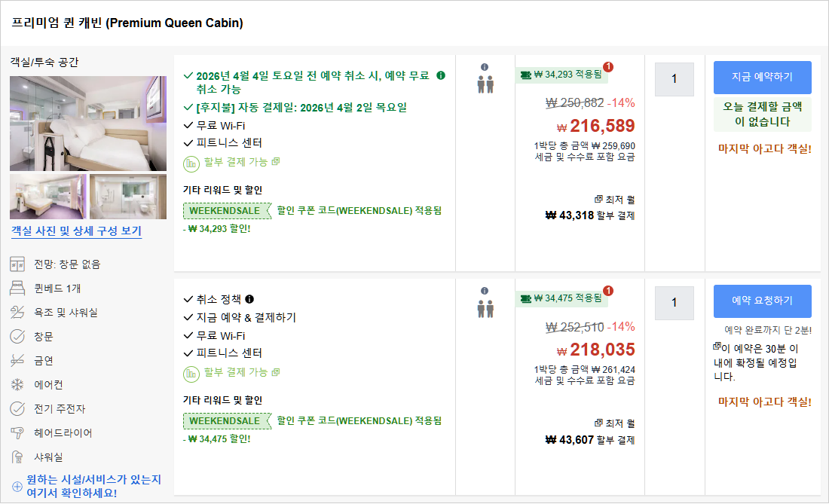This screenshot has width=829, height=504.
Task: Open the small bottom-right bathroom thumbnail
Action: tap(128, 197)
